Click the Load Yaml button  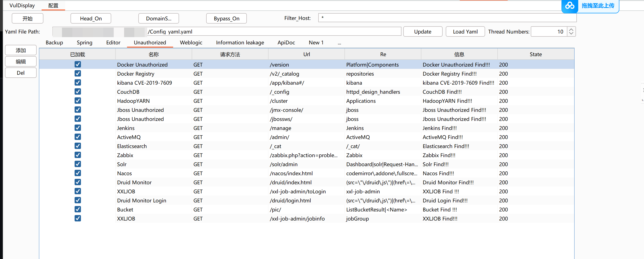(465, 31)
